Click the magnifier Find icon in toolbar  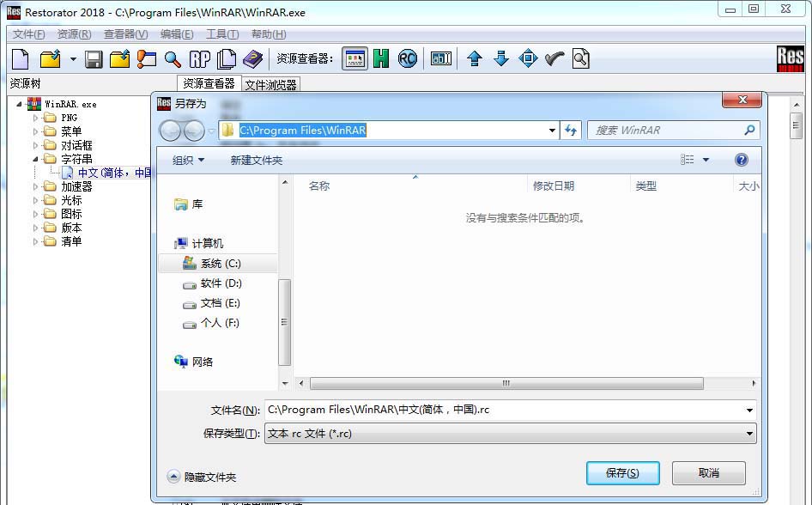[x=173, y=59]
